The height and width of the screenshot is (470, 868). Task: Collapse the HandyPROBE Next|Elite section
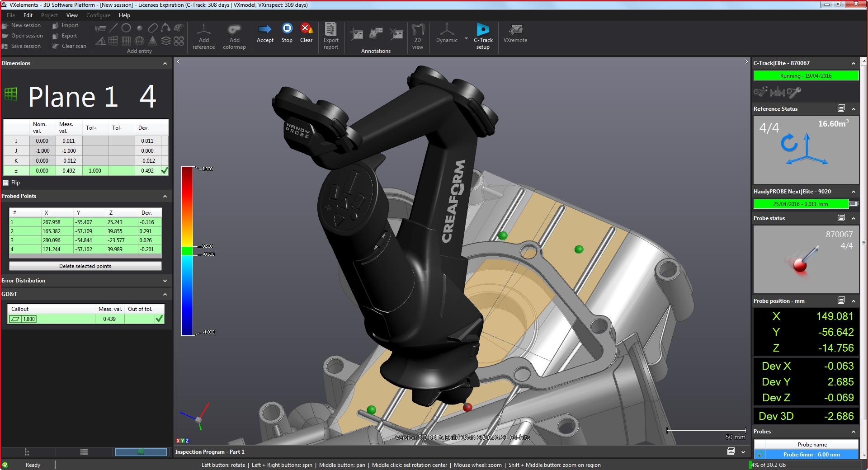click(854, 192)
